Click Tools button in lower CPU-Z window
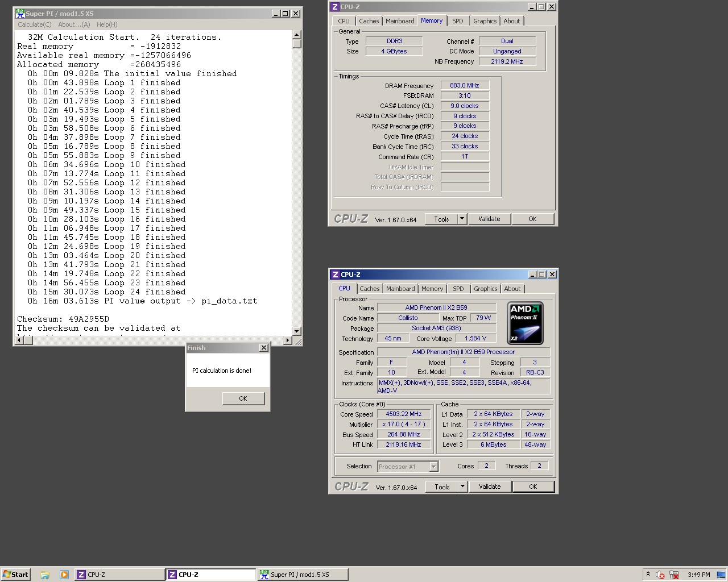Screen dimensions: 728x582 (x=442, y=487)
